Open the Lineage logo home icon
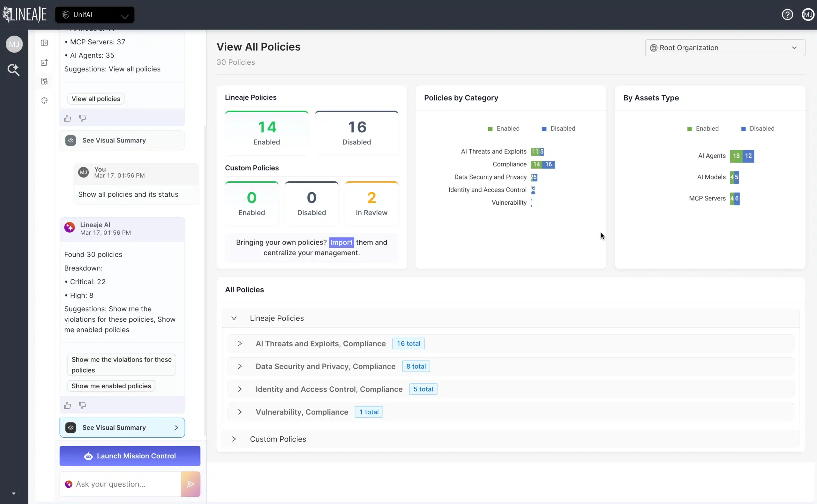This screenshot has height=504, width=817. click(x=24, y=14)
